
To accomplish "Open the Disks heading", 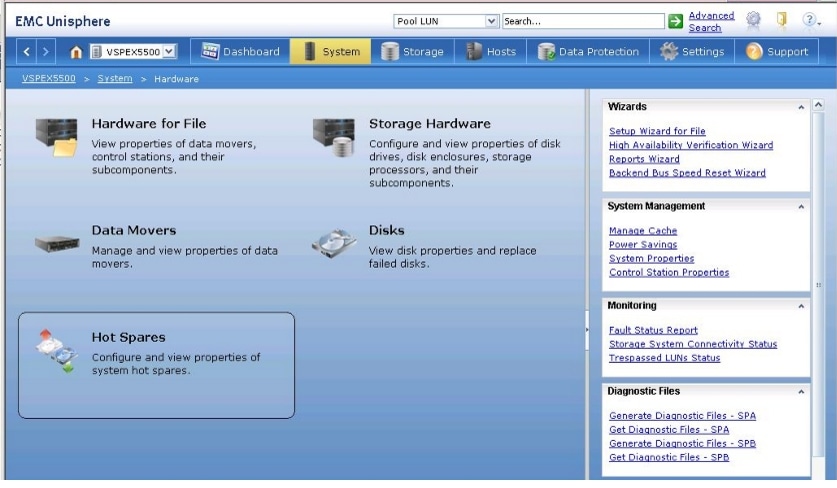I will tap(386, 230).
